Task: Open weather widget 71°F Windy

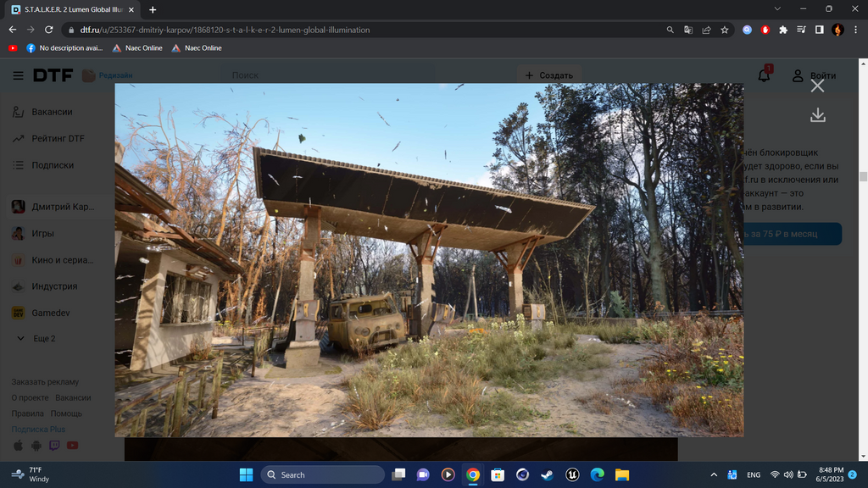Action: [x=31, y=474]
